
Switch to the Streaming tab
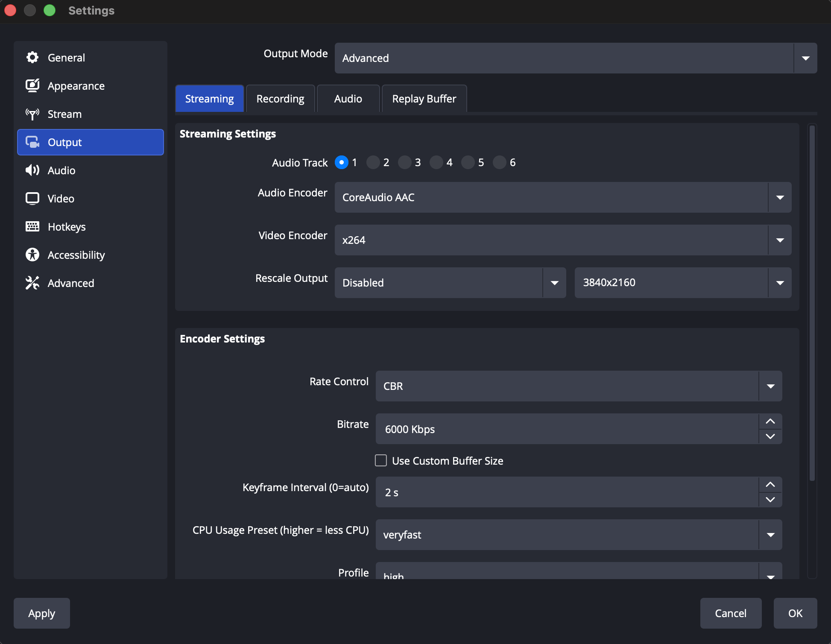[x=209, y=99]
